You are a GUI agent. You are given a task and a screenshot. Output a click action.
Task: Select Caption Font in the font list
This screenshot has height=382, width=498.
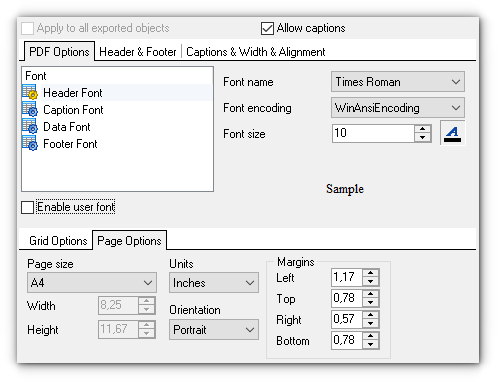click(x=73, y=110)
